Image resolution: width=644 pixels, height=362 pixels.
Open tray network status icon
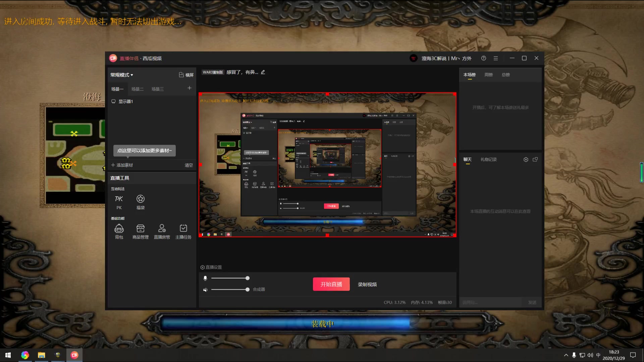pyautogui.click(x=582, y=355)
